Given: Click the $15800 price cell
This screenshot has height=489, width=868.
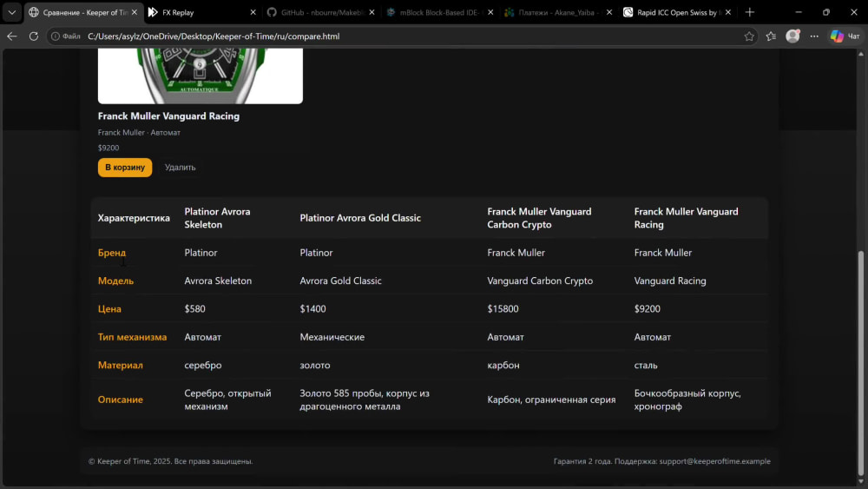Looking at the screenshot, I should [503, 309].
